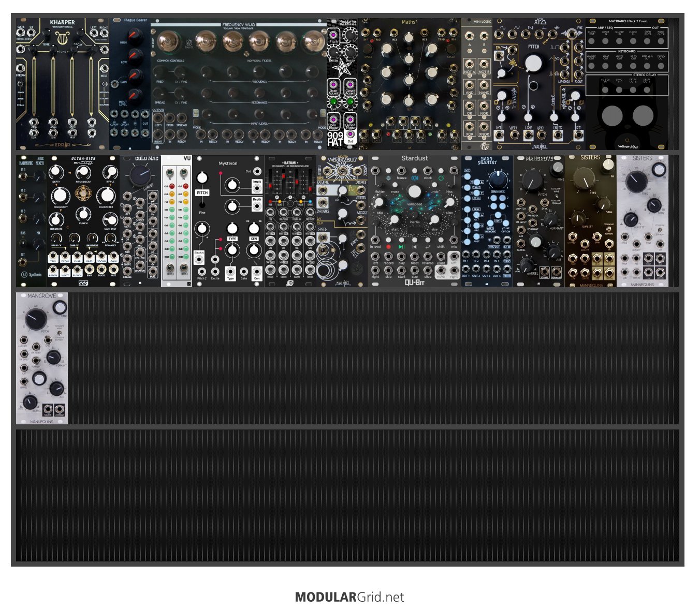Click the XOR output jack on Mini-Logic
700x608 pixels.
[x=470, y=126]
